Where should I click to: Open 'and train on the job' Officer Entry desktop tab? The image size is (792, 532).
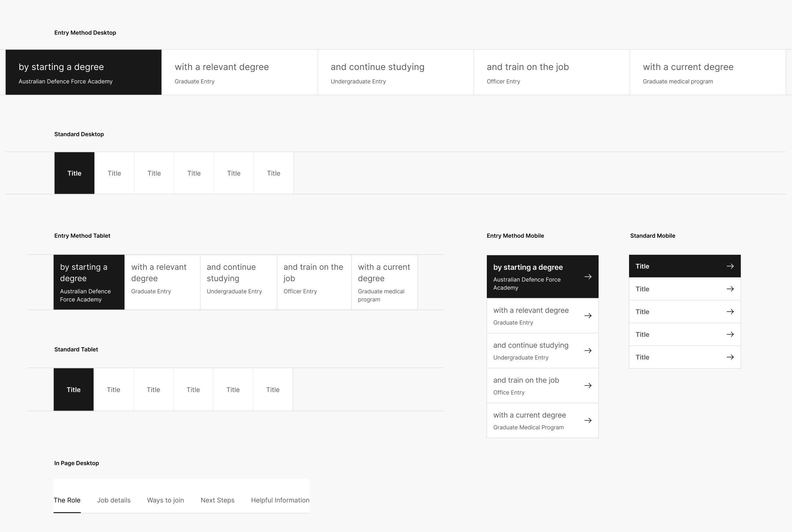click(551, 72)
